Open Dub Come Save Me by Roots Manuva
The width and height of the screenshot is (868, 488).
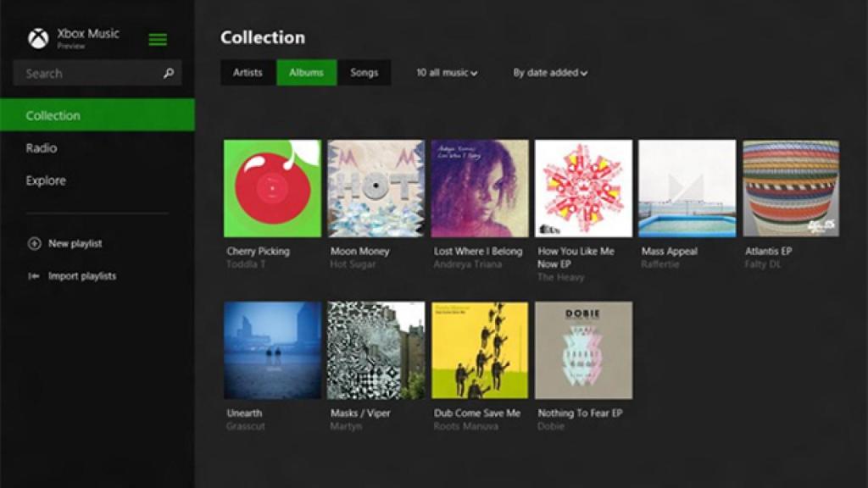point(480,350)
